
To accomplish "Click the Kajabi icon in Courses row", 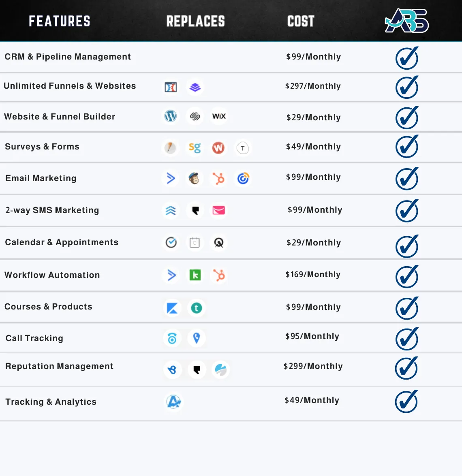I will click(172, 308).
